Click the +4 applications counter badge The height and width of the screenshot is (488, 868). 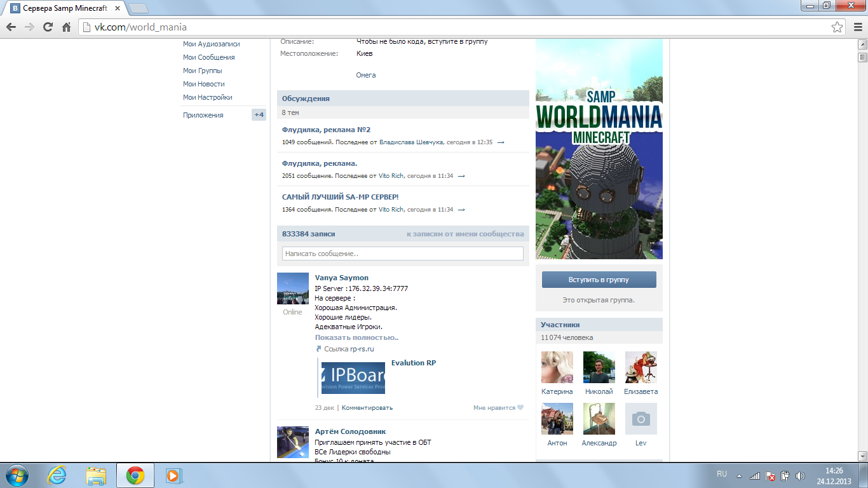tap(259, 115)
